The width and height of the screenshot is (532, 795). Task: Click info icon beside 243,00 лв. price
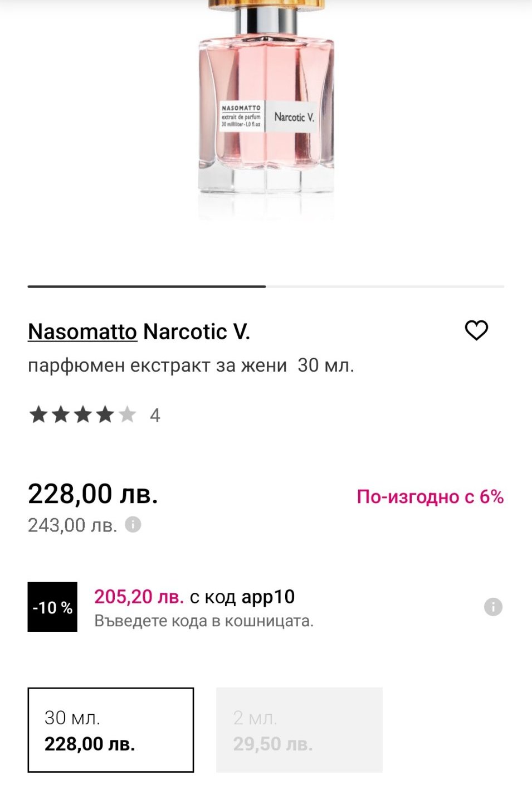(133, 524)
